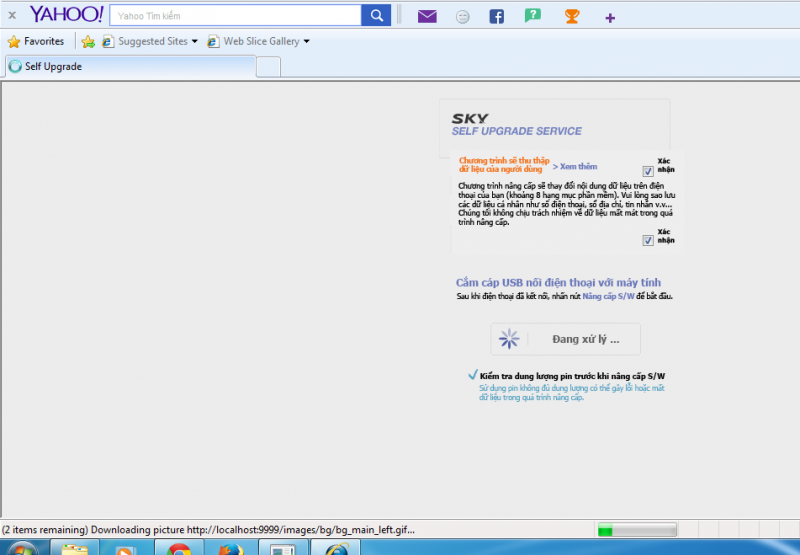Select the Self Upgrade tab
This screenshot has width=800, height=555.
[131, 66]
